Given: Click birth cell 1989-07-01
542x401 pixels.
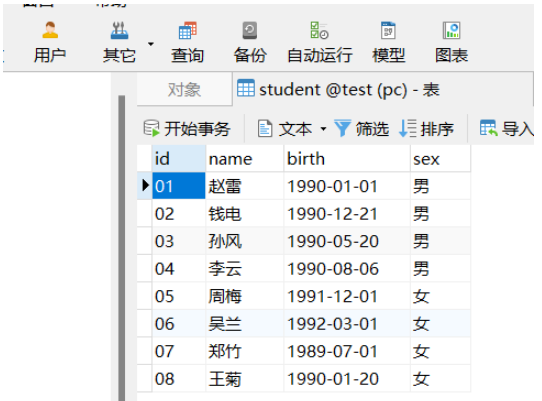Looking at the screenshot, I should tap(347, 351).
